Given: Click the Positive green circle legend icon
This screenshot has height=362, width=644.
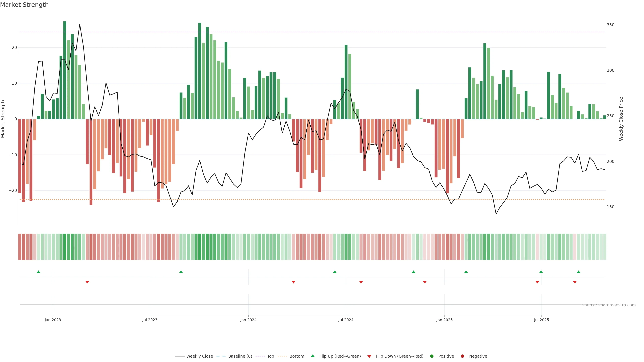Looking at the screenshot, I should [432, 356].
